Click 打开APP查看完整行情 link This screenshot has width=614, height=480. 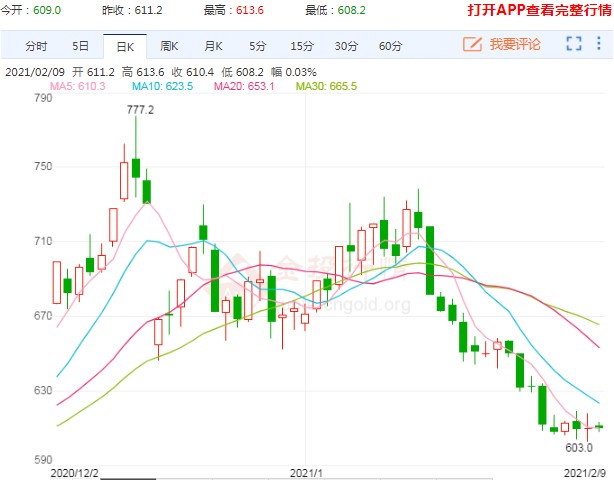click(540, 10)
